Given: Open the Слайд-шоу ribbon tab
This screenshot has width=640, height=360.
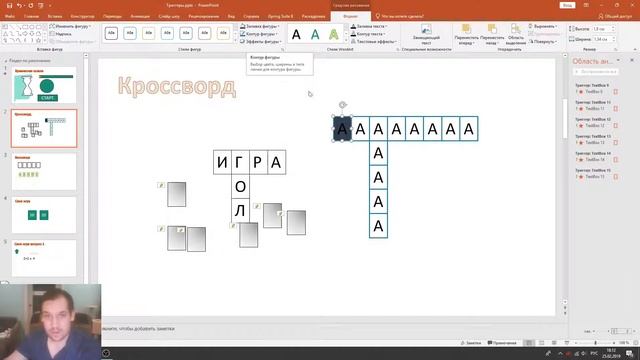Looking at the screenshot, I should coord(169,16).
